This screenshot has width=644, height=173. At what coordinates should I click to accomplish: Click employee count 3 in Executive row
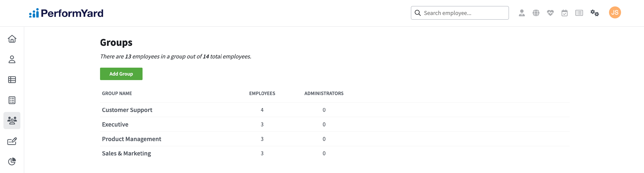pos(262,124)
